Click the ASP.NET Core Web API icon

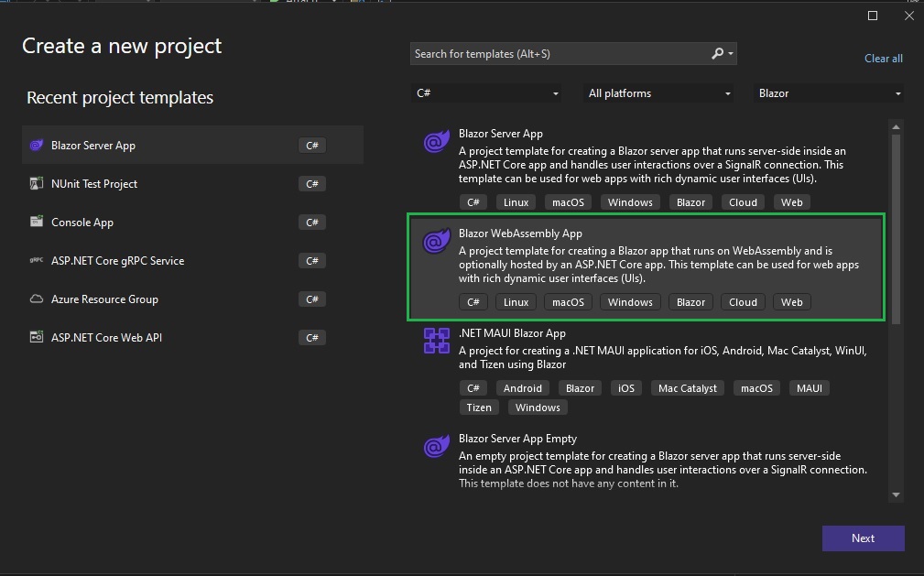[x=37, y=337]
